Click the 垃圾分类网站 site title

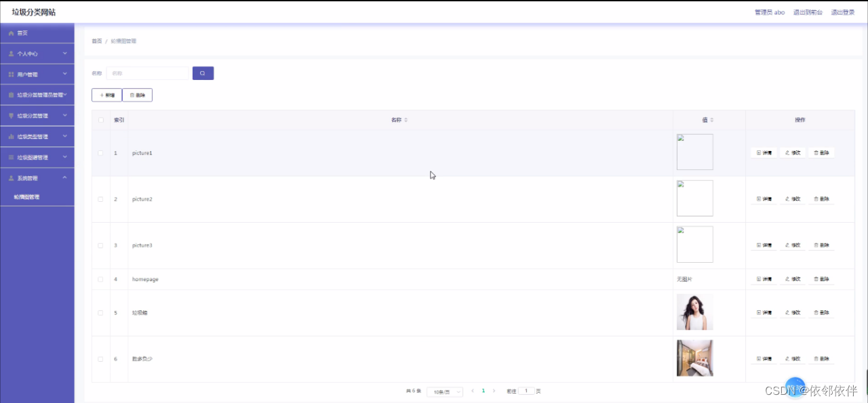click(x=33, y=12)
